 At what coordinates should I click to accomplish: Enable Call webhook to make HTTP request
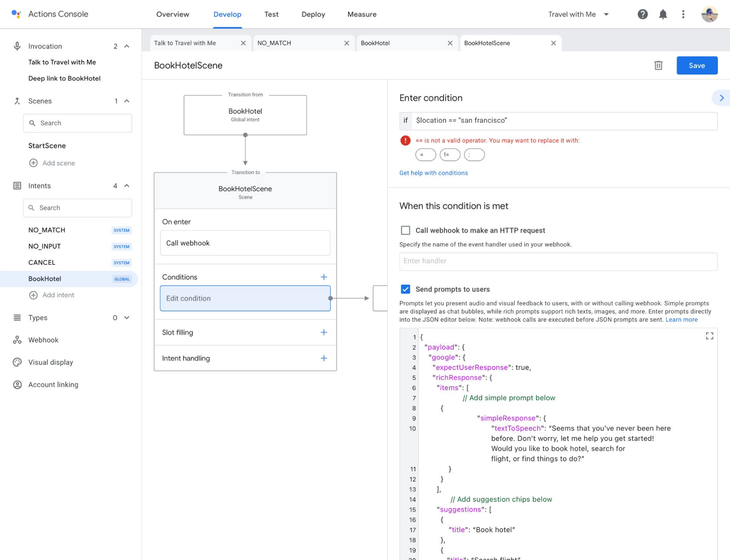click(405, 230)
